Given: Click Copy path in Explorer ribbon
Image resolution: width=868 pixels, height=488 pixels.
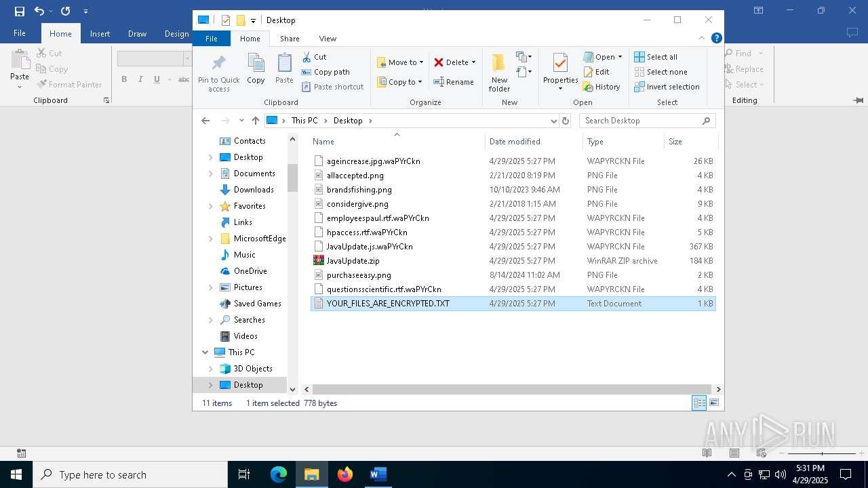Looking at the screenshot, I should (x=325, y=72).
